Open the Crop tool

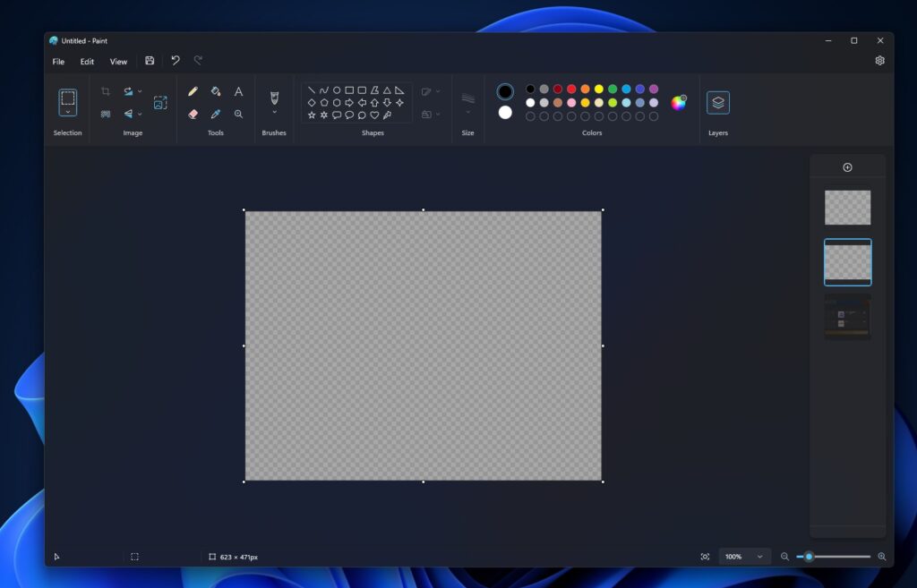(107, 91)
